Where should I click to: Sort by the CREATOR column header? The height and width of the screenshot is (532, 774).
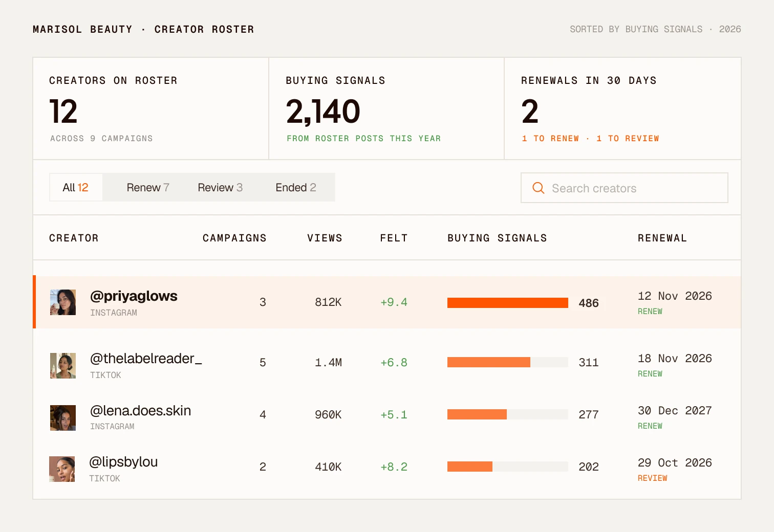coord(74,238)
